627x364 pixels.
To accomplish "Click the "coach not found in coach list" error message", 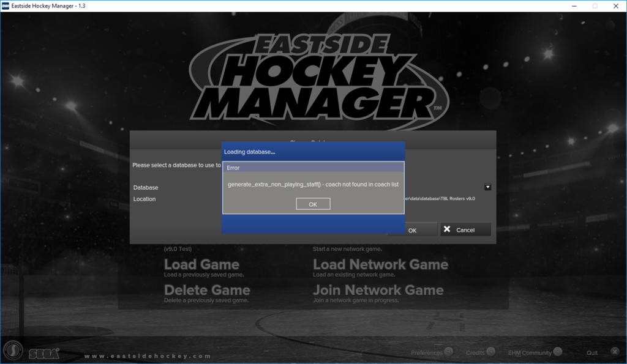I will [x=313, y=185].
